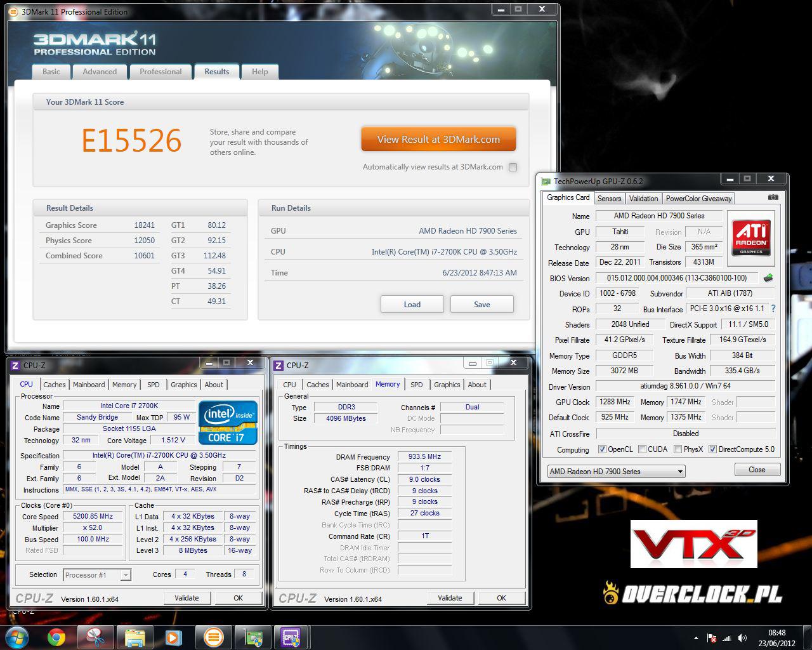This screenshot has height=650, width=812.
Task: Show hidden tray icons arrow
Action: 697,638
